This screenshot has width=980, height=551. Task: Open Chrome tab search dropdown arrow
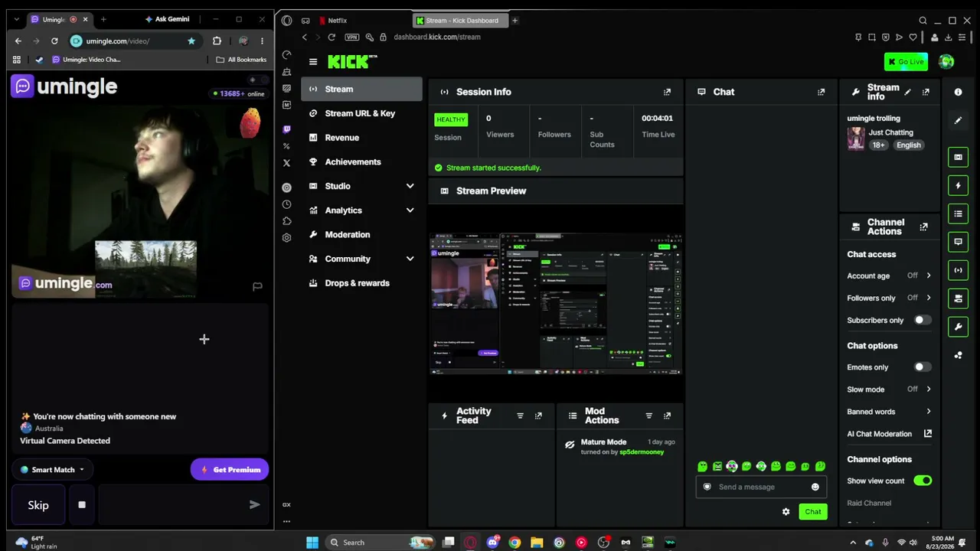17,19
